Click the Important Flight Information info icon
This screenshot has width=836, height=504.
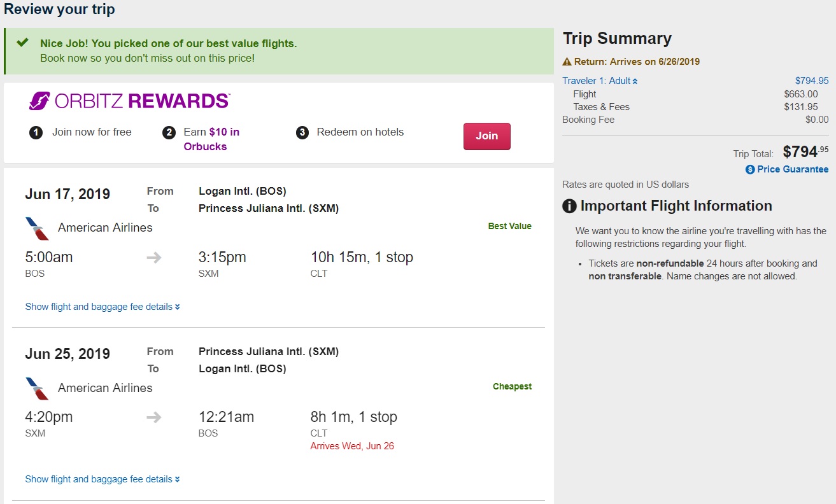point(570,206)
